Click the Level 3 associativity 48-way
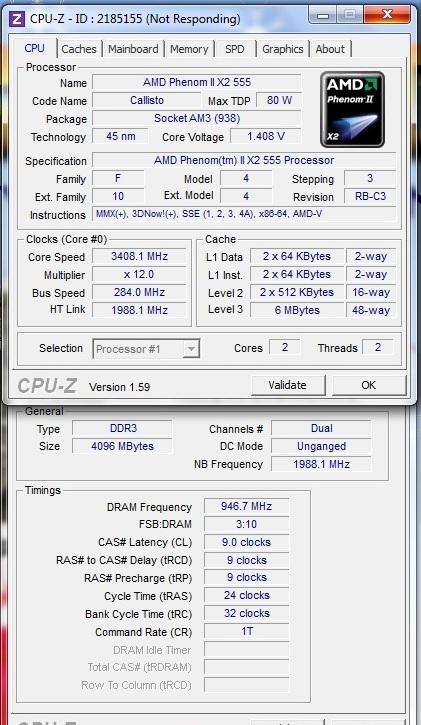Screen dimensions: 421x725 coord(371,310)
